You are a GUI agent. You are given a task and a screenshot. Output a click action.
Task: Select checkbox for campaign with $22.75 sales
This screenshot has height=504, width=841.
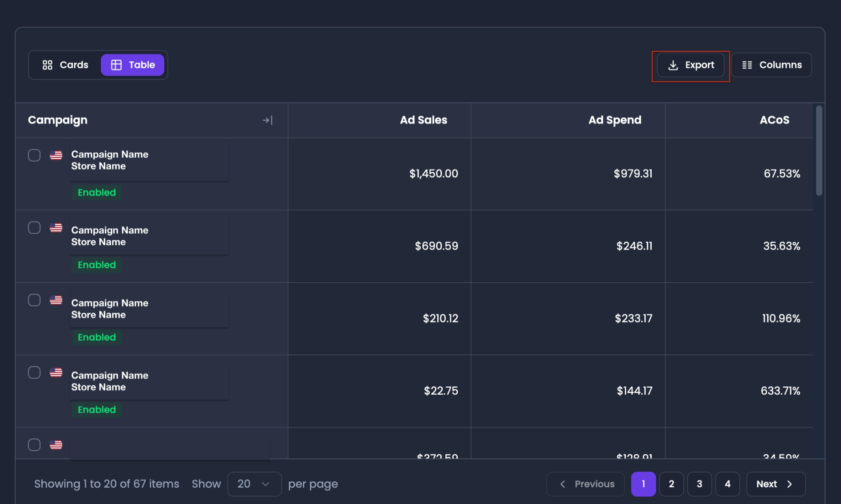34,372
